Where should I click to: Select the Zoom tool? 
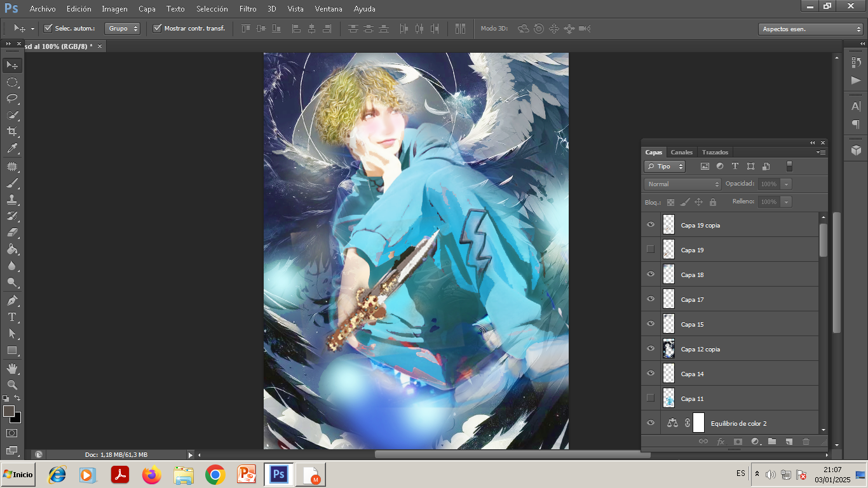[12, 385]
